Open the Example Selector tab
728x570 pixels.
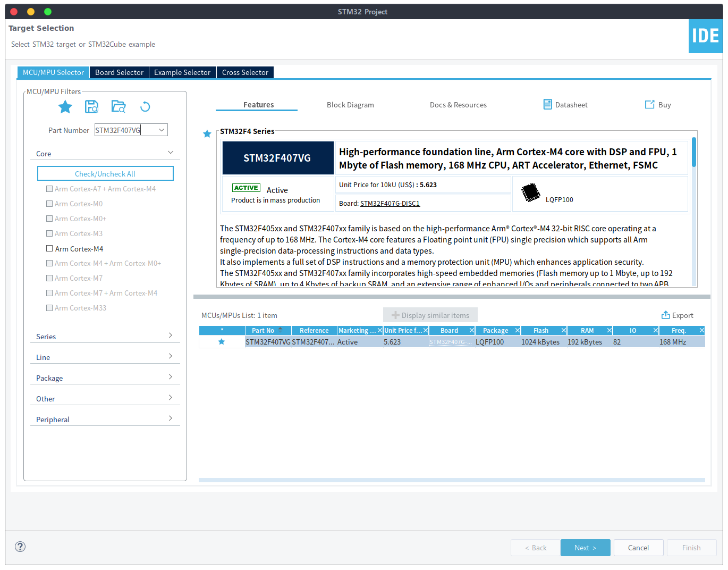coord(182,72)
